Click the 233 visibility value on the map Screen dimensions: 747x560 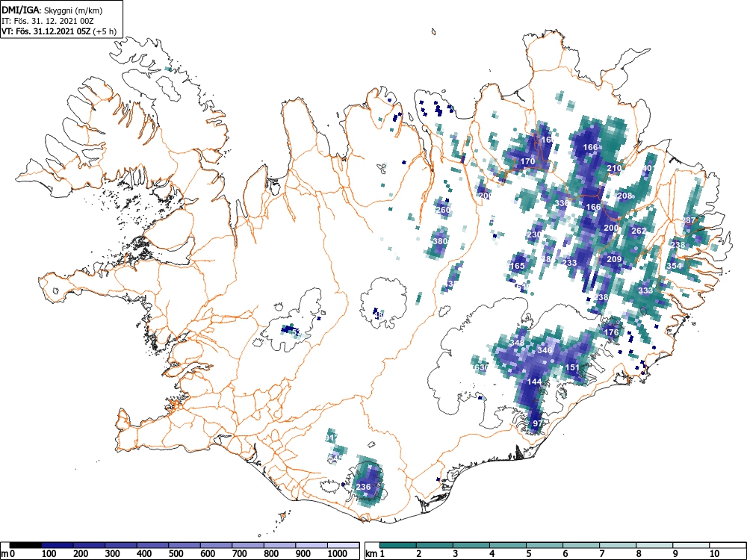[x=570, y=263]
